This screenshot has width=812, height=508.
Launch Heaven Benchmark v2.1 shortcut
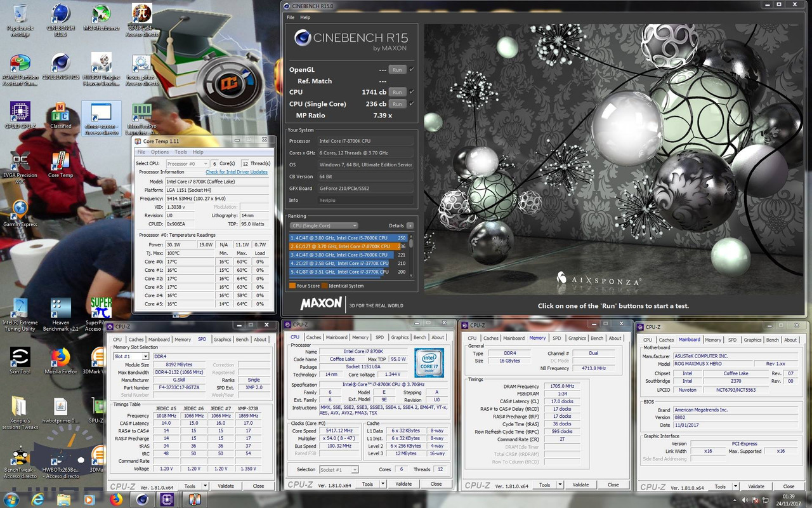click(61, 315)
